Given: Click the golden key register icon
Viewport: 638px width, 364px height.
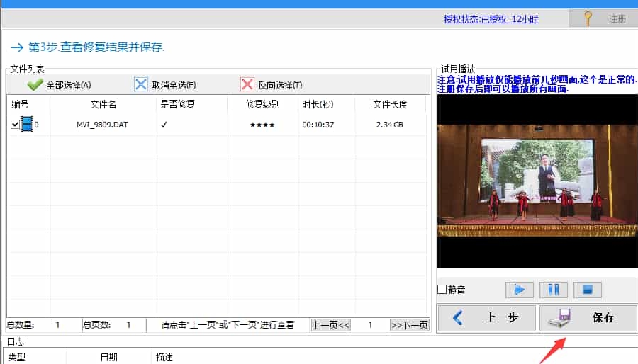Looking at the screenshot, I should point(587,18).
